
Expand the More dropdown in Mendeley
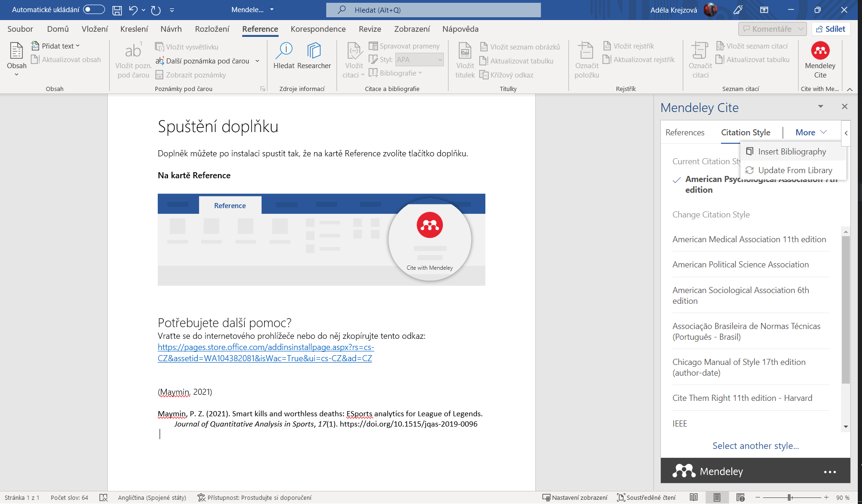(811, 133)
